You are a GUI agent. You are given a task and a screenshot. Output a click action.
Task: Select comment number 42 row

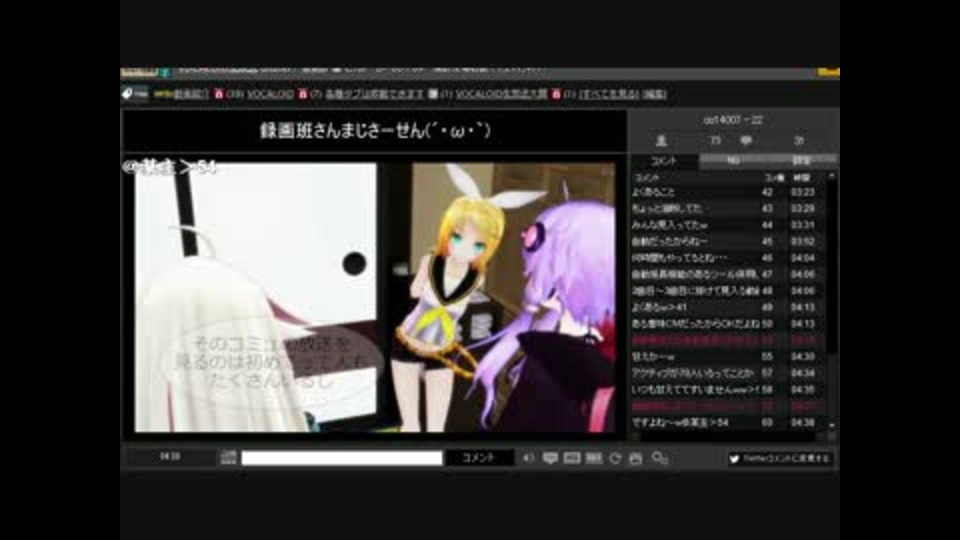click(x=727, y=192)
